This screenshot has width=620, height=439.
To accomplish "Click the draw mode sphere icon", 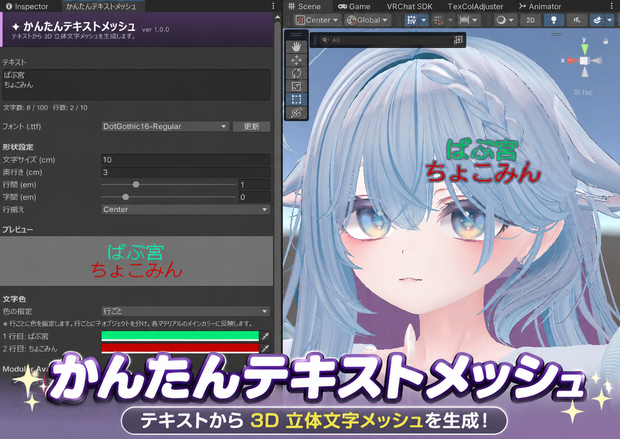I will tap(501, 20).
